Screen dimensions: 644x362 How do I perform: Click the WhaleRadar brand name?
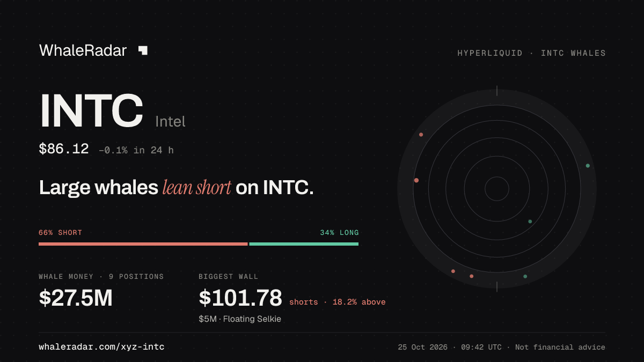(x=83, y=50)
